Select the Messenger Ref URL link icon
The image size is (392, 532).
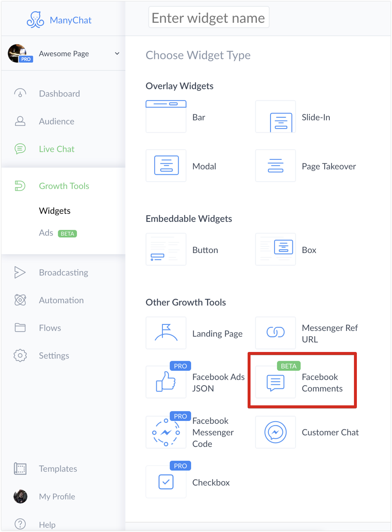pos(275,333)
